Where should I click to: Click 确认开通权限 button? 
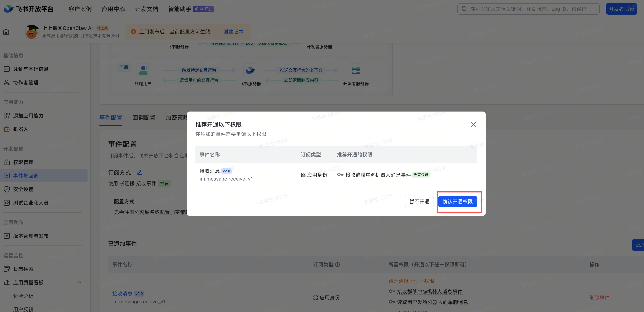click(x=457, y=202)
